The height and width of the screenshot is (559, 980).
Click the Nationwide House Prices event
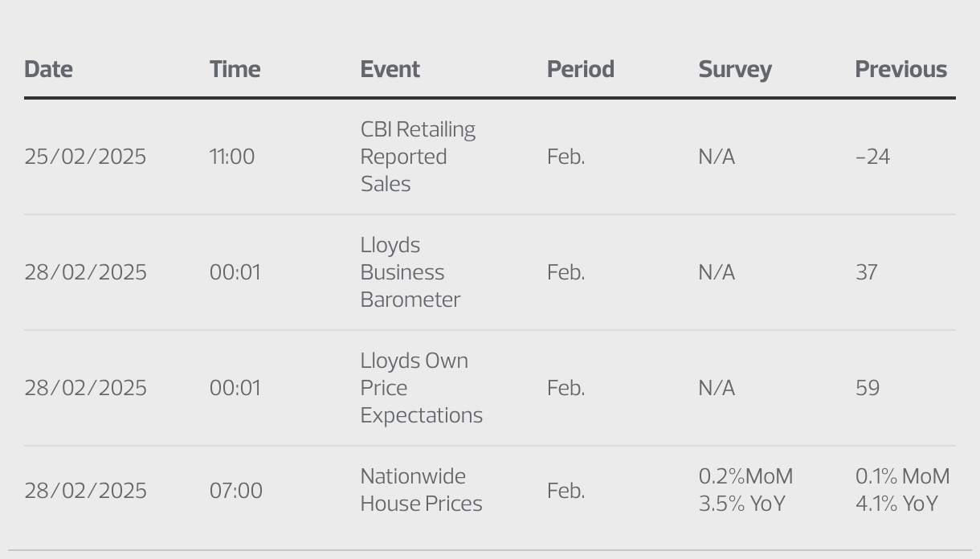(421, 490)
